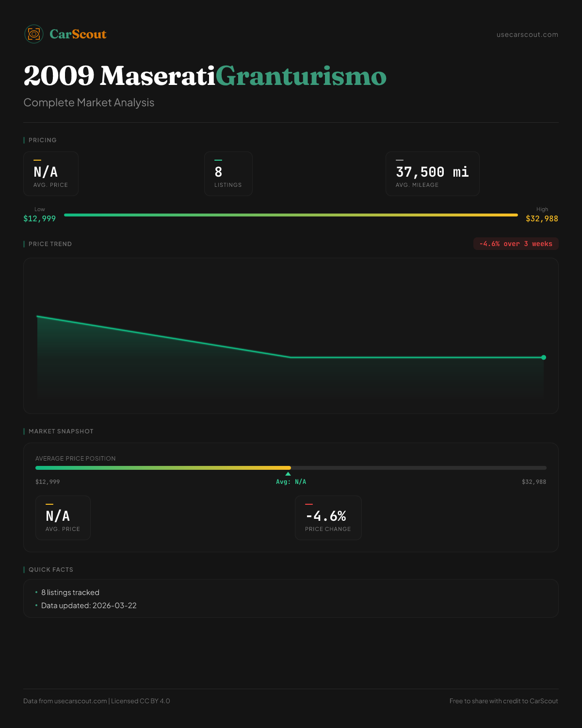
Task: Click the Avg: N/A marker label
Action: [291, 482]
